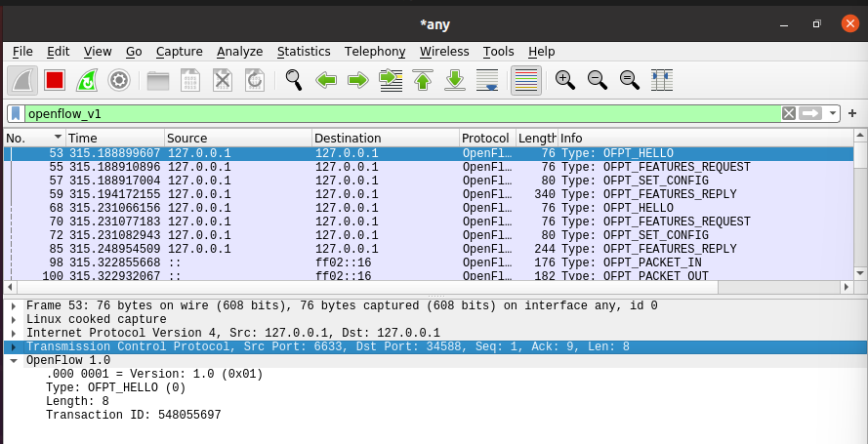The height and width of the screenshot is (444, 868).
Task: Add a filter button with plus
Action: (852, 114)
